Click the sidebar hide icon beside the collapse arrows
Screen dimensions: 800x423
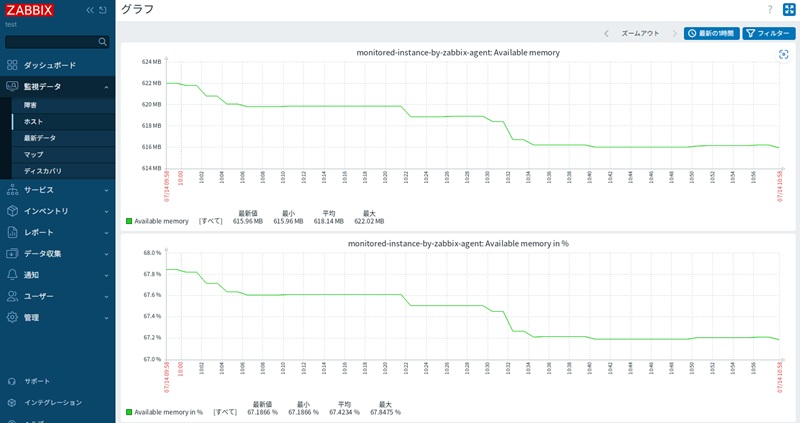pyautogui.click(x=103, y=10)
